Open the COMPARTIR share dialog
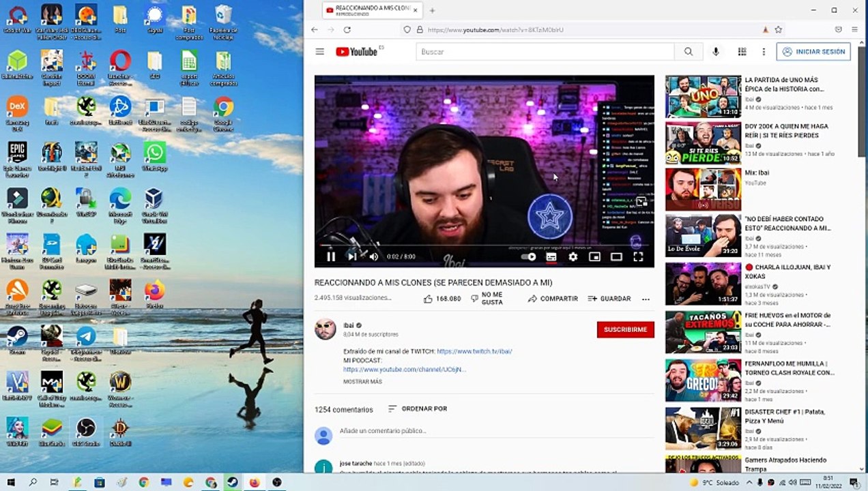 (x=553, y=299)
